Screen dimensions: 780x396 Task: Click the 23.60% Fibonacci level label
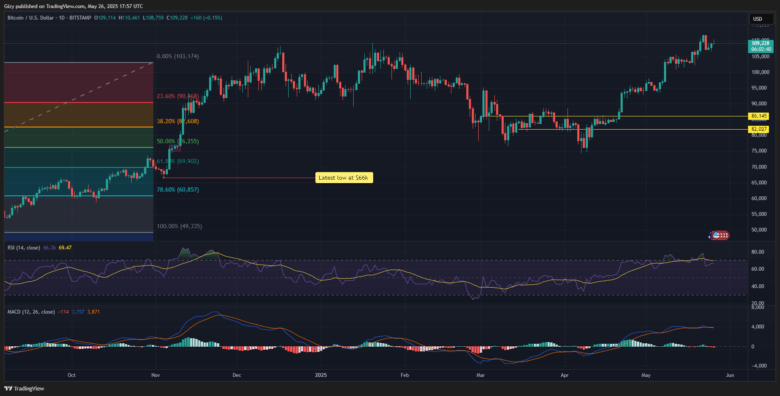pos(178,97)
